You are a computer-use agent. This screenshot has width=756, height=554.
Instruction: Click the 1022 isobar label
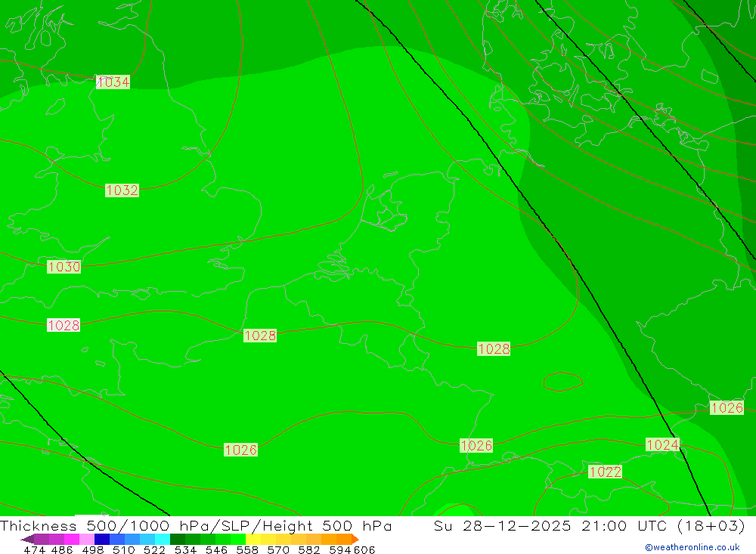tap(605, 472)
